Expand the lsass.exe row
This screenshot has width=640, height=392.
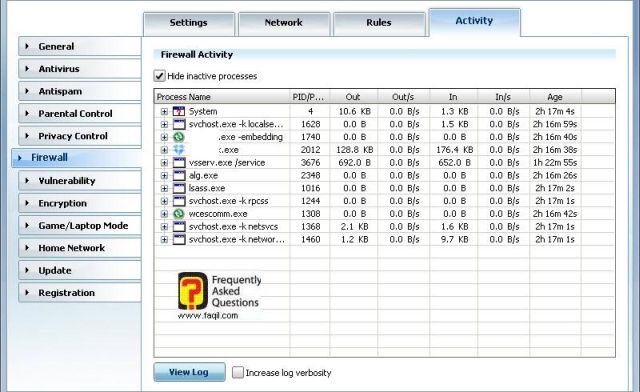(x=164, y=188)
